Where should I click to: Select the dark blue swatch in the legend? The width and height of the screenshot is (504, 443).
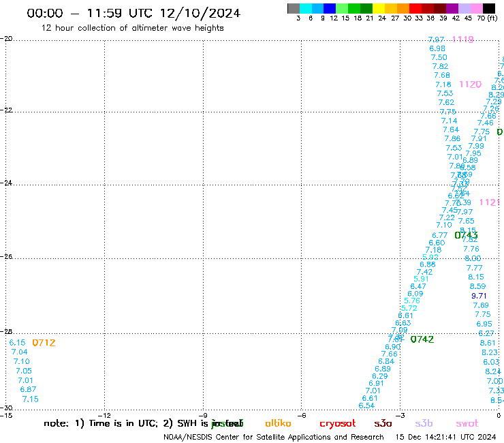tap(330, 8)
